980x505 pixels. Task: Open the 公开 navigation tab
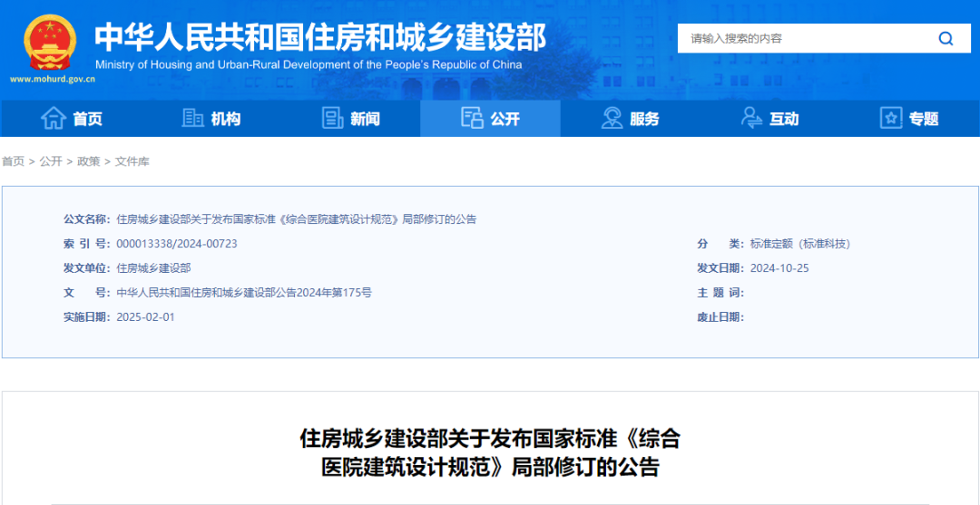(491, 119)
